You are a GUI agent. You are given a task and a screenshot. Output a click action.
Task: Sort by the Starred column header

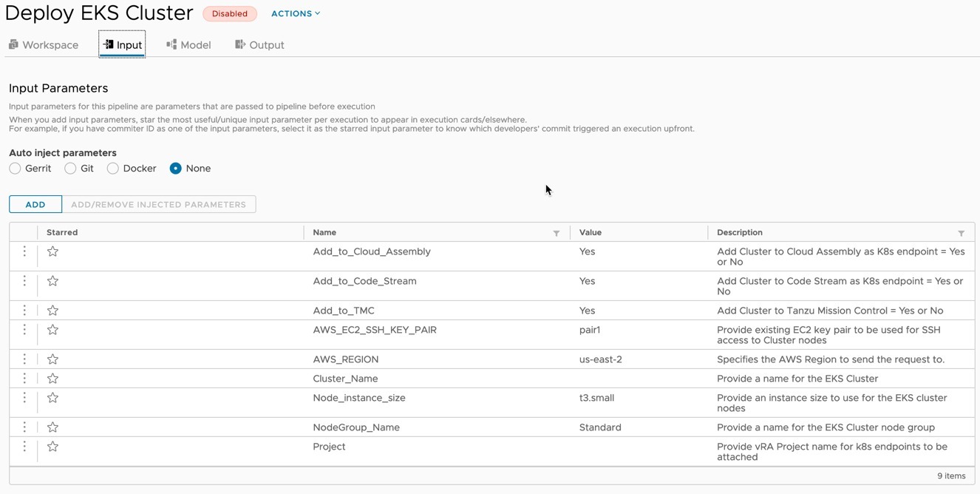(x=62, y=232)
